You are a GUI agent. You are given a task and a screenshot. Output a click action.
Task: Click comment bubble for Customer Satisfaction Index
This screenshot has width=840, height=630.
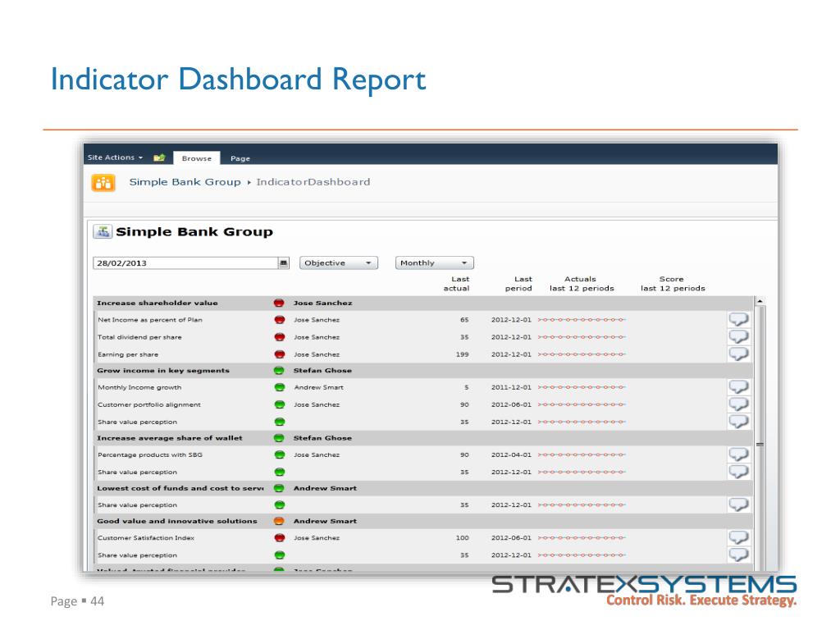pos(739,538)
